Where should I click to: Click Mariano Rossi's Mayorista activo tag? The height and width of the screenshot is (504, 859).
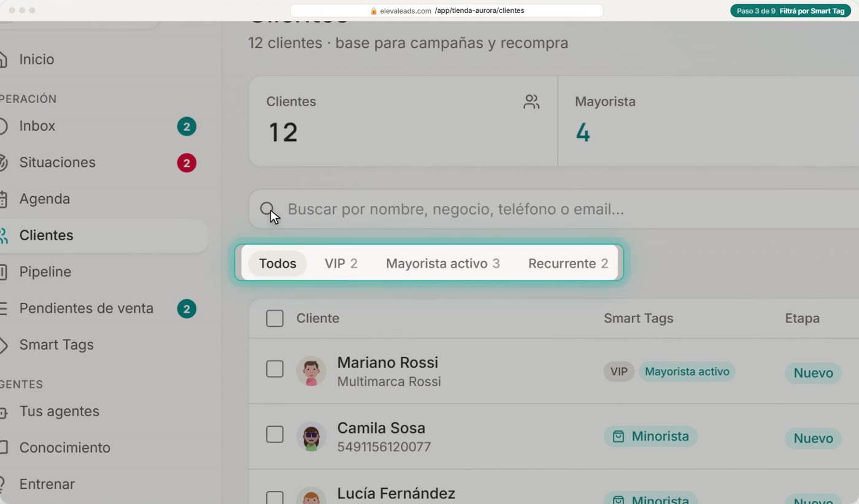click(687, 372)
